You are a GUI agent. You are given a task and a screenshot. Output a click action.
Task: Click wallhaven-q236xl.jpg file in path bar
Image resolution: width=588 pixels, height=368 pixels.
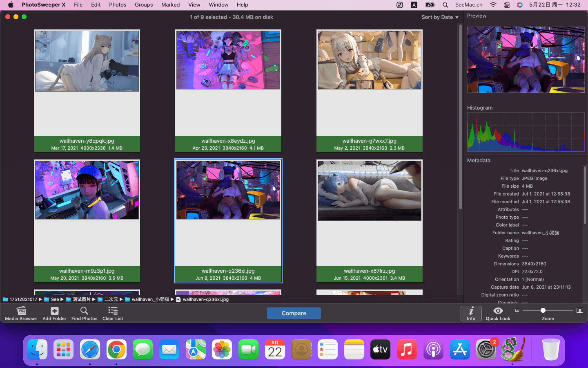[203, 299]
